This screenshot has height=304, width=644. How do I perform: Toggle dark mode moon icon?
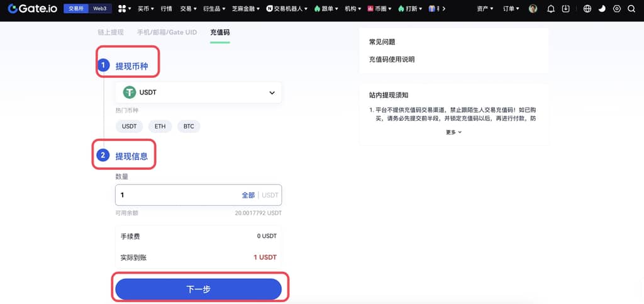pyautogui.click(x=602, y=9)
